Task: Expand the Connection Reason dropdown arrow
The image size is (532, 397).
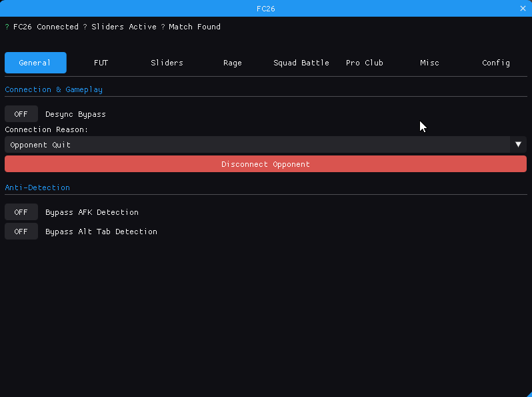Action: [x=518, y=145]
